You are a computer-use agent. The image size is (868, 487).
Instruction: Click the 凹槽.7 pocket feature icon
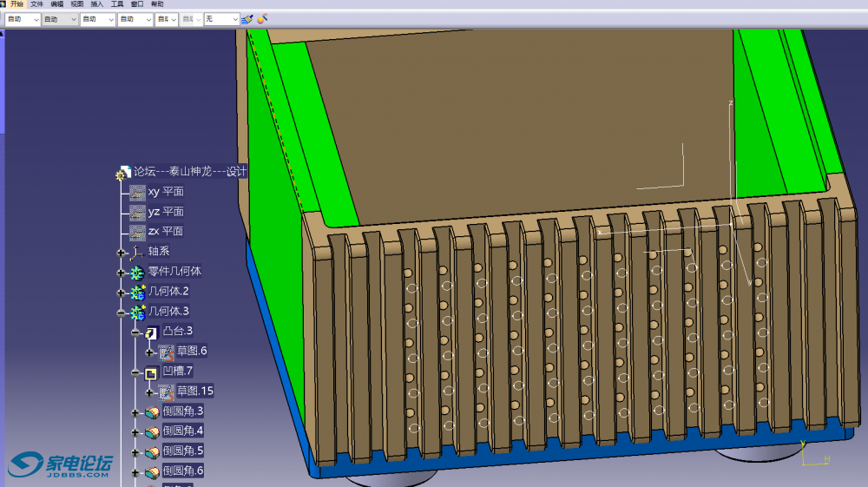point(151,372)
